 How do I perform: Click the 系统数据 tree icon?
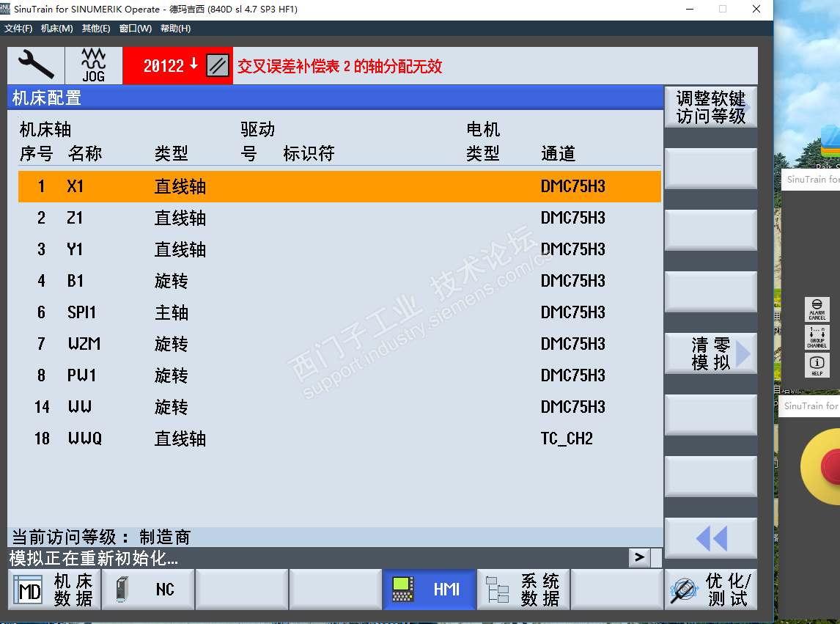pyautogui.click(x=497, y=590)
